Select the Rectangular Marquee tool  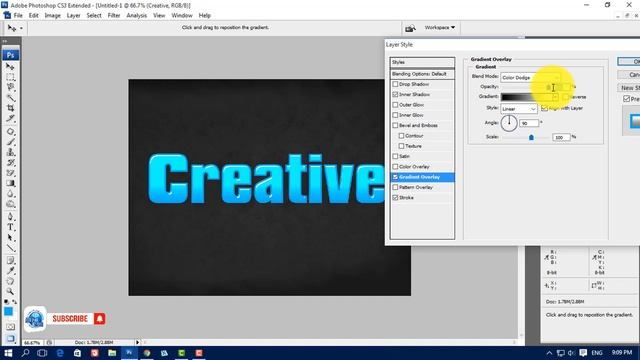(x=11, y=77)
